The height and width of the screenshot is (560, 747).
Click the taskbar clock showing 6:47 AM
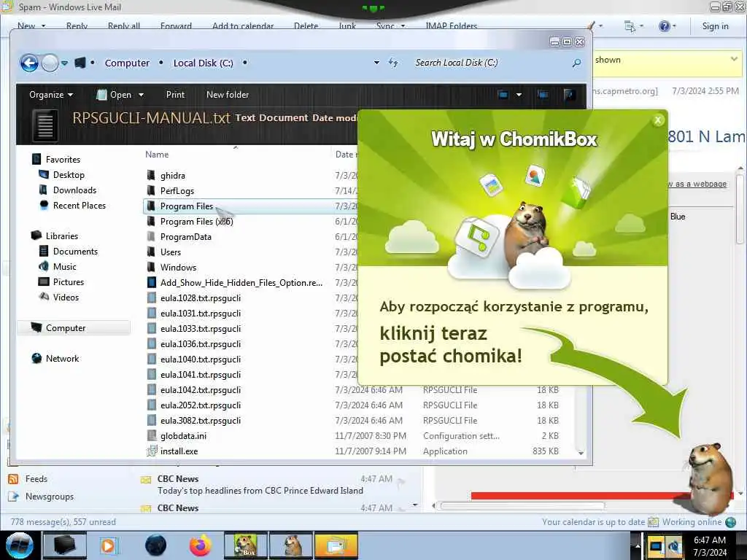[710, 545]
